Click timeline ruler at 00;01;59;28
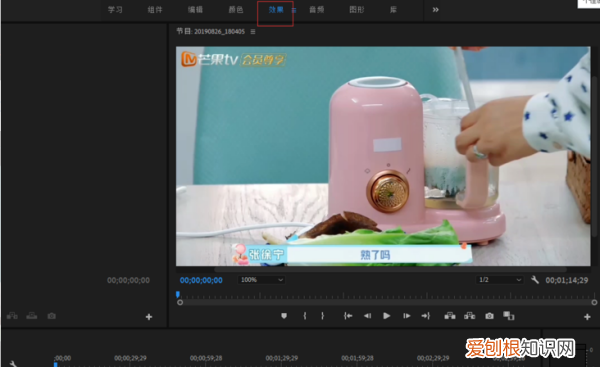Image resolution: width=600 pixels, height=367 pixels. tap(357, 358)
